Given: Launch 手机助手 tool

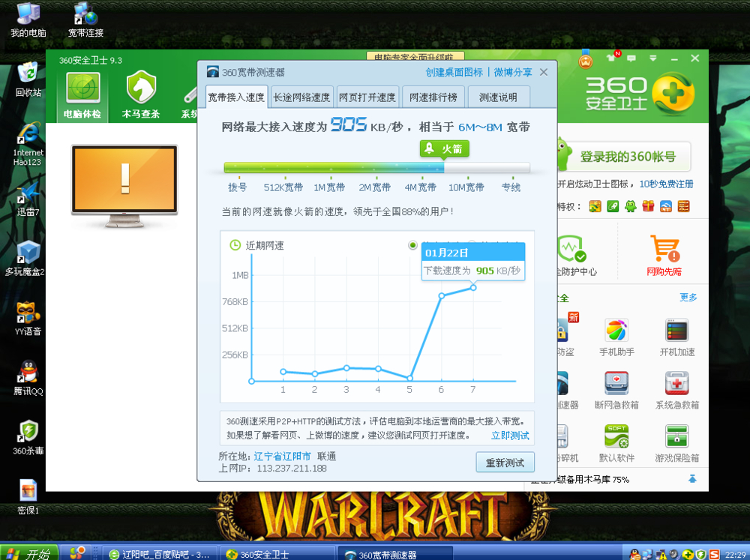Looking at the screenshot, I should [616, 337].
